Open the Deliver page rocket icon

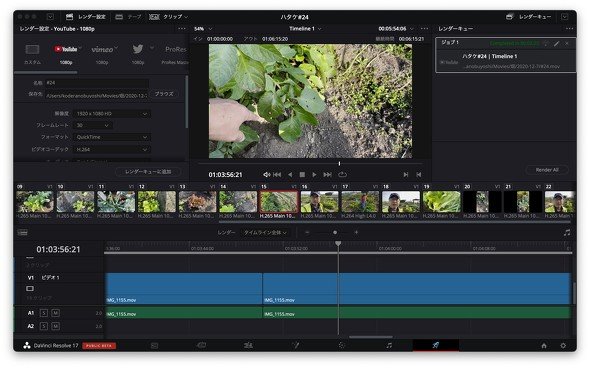tap(435, 345)
